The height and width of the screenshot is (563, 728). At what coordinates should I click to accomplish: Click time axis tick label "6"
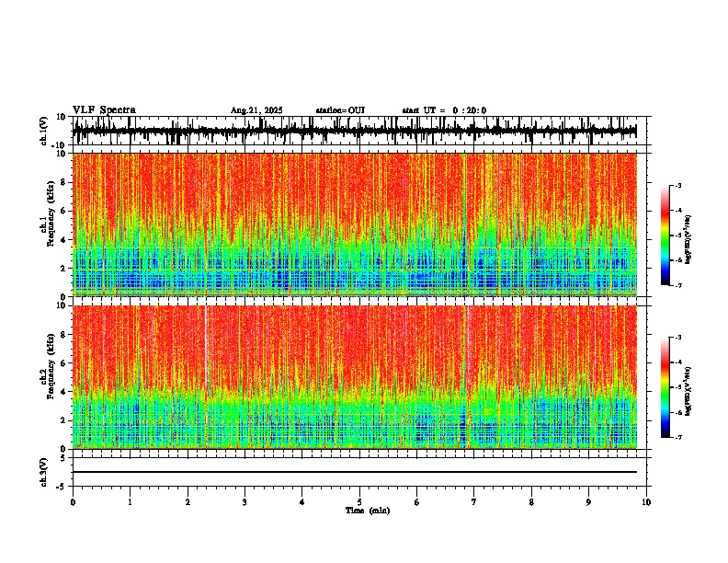pyautogui.click(x=417, y=502)
